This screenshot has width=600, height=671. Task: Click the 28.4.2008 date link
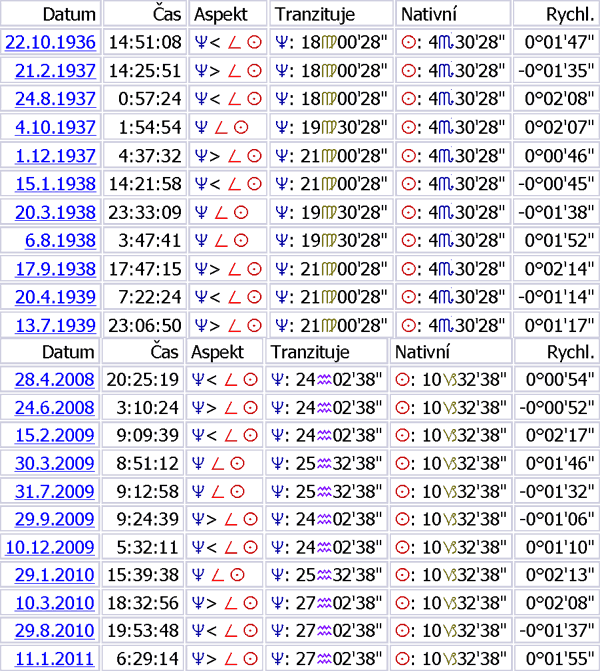point(55,379)
